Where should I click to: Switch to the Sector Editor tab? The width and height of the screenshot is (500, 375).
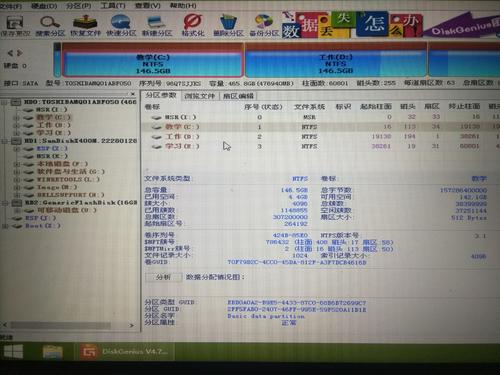238,96
